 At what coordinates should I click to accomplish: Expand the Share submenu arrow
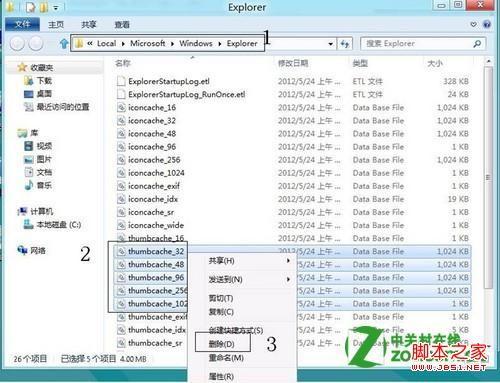pos(288,260)
